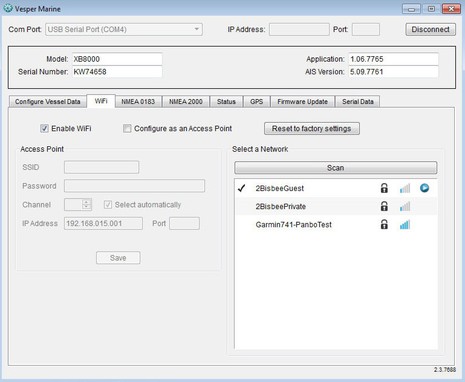The height and width of the screenshot is (382, 465).
Task: Click the checkmark next to 2BisbeeGuest
Action: (241, 188)
